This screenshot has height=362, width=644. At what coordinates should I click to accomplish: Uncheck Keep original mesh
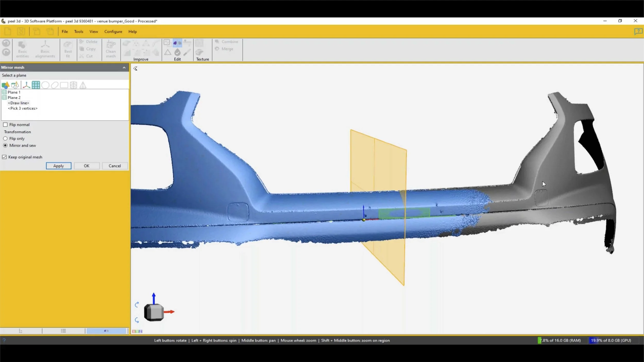[x=4, y=157]
